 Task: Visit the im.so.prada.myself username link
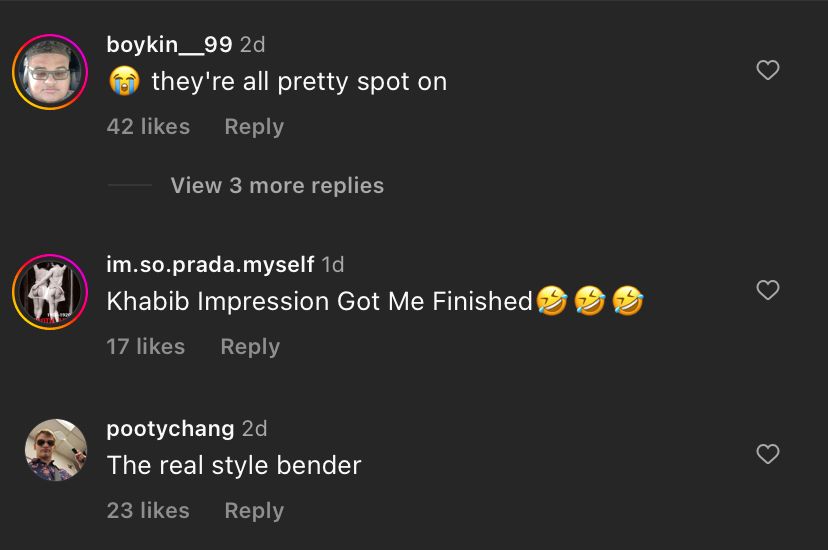(x=210, y=265)
